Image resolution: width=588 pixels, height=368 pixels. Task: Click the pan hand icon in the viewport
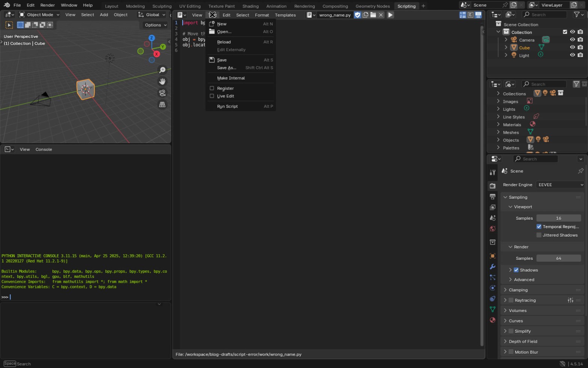pos(162,81)
